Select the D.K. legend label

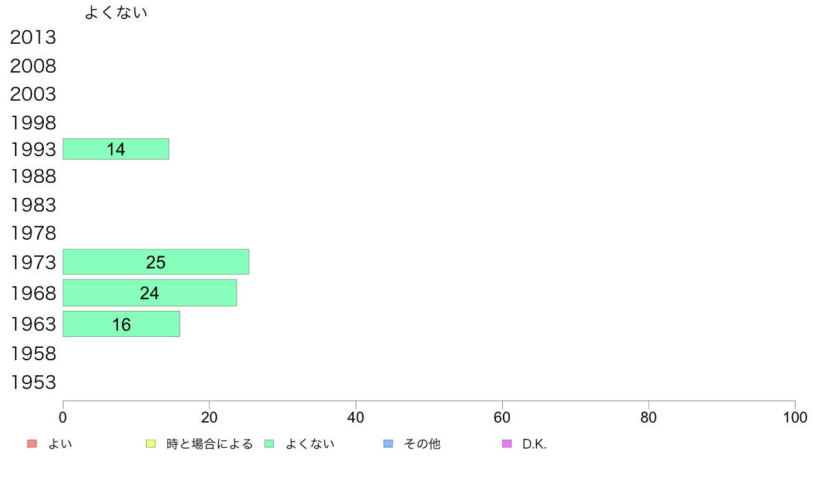pyautogui.click(x=534, y=444)
